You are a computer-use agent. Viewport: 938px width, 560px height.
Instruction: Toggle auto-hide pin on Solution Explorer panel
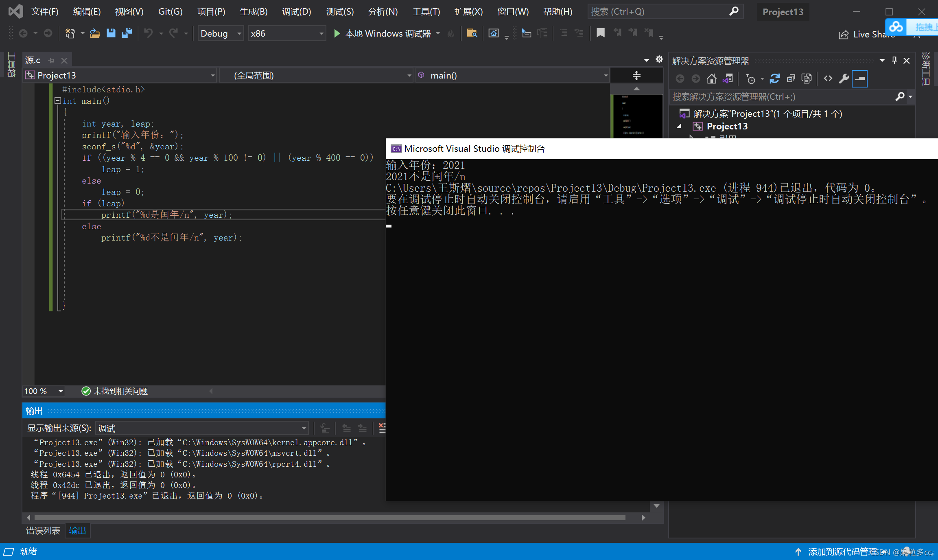point(894,61)
